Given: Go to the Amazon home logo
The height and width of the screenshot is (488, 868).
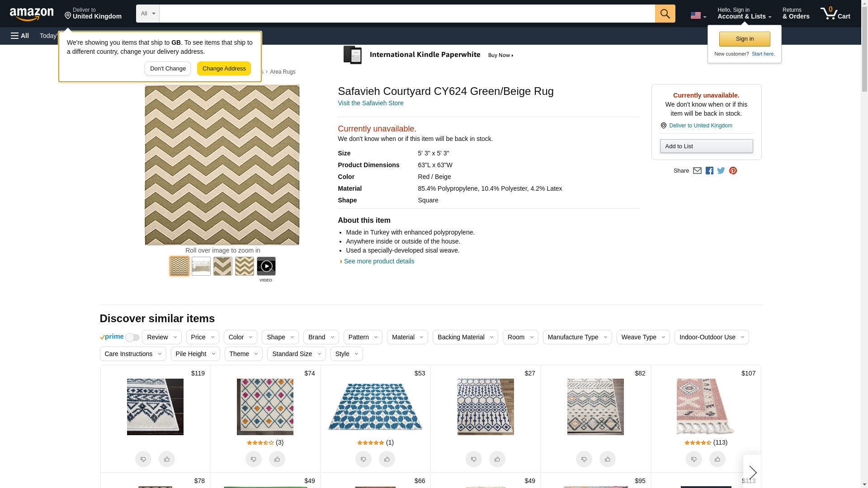Looking at the screenshot, I should pyautogui.click(x=32, y=14).
